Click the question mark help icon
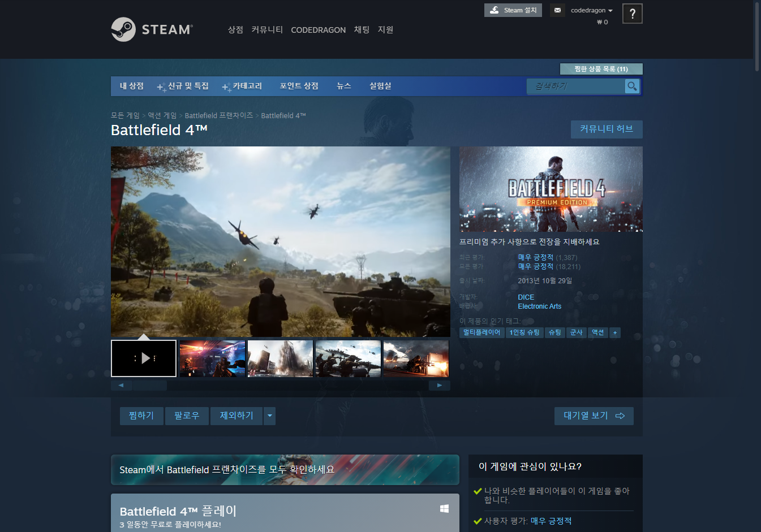 632,14
